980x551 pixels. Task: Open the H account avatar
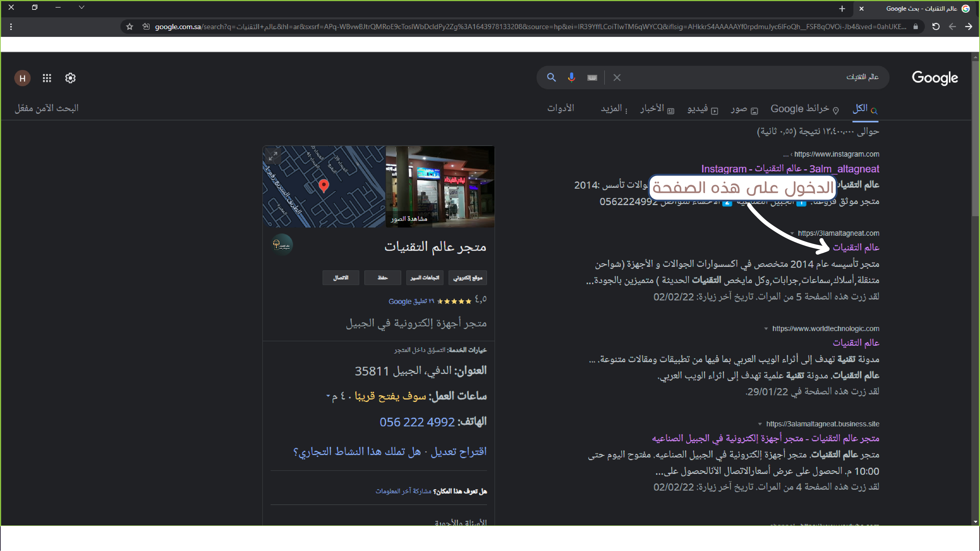(x=22, y=78)
